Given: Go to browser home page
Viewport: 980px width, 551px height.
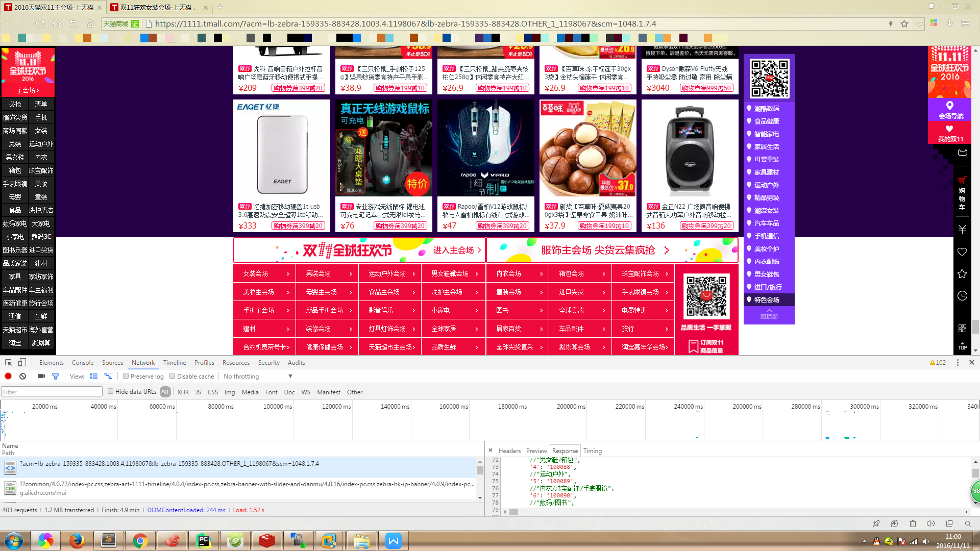Looking at the screenshot, I should pos(57,23).
